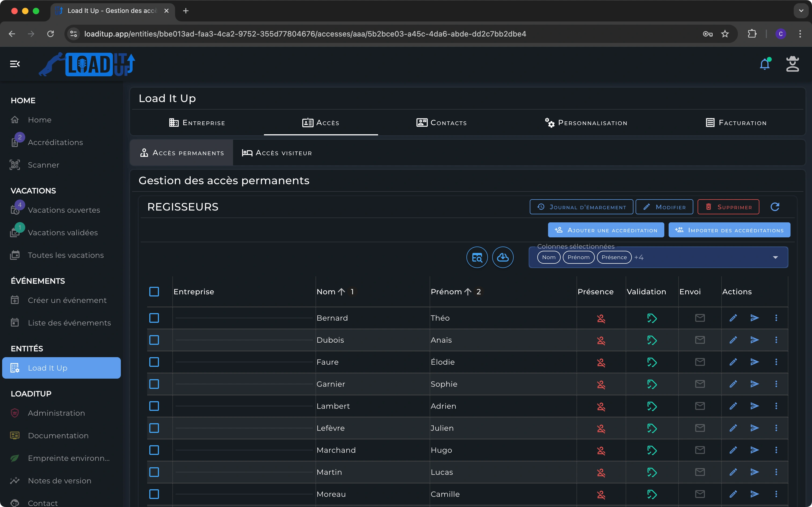This screenshot has width=812, height=507.
Task: Click the send arrow icon for Dubois
Action: click(x=754, y=340)
